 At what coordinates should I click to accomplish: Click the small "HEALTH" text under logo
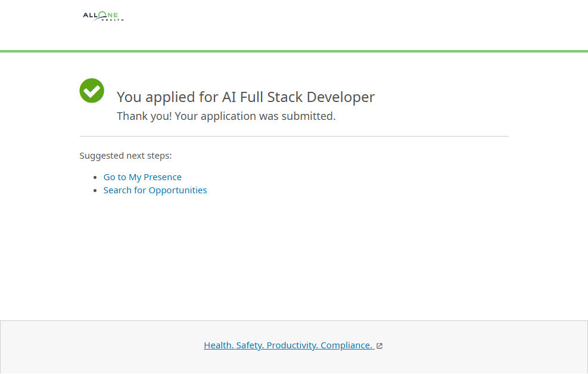coord(113,20)
